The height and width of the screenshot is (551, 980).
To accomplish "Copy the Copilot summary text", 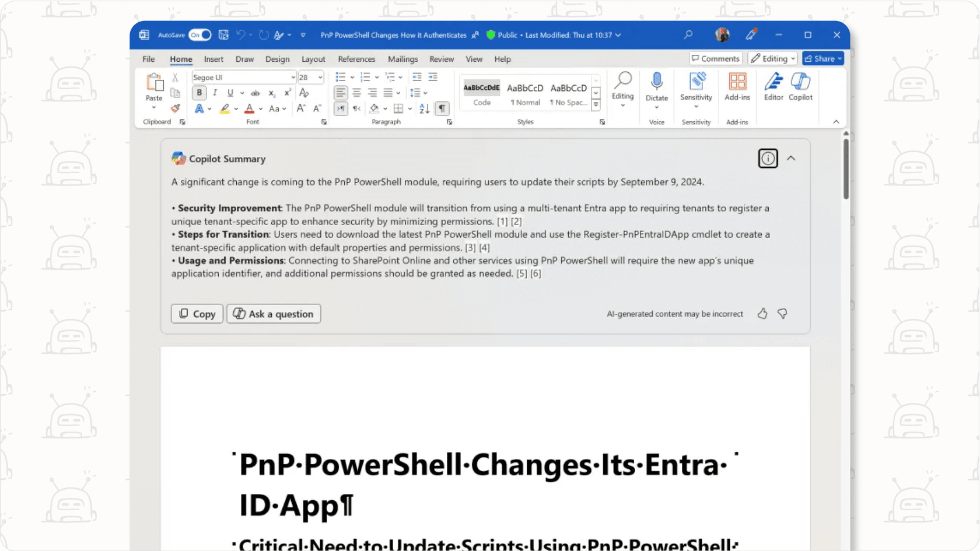I will [x=197, y=314].
